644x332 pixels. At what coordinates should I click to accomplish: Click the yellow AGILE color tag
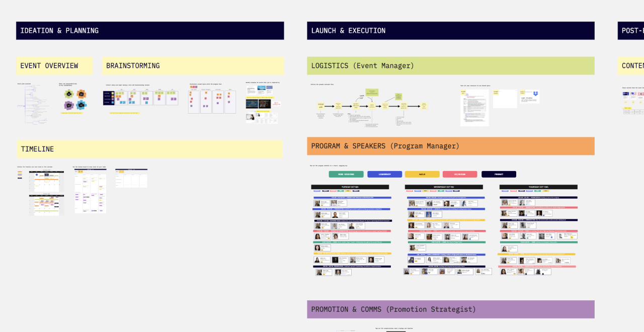(x=423, y=174)
